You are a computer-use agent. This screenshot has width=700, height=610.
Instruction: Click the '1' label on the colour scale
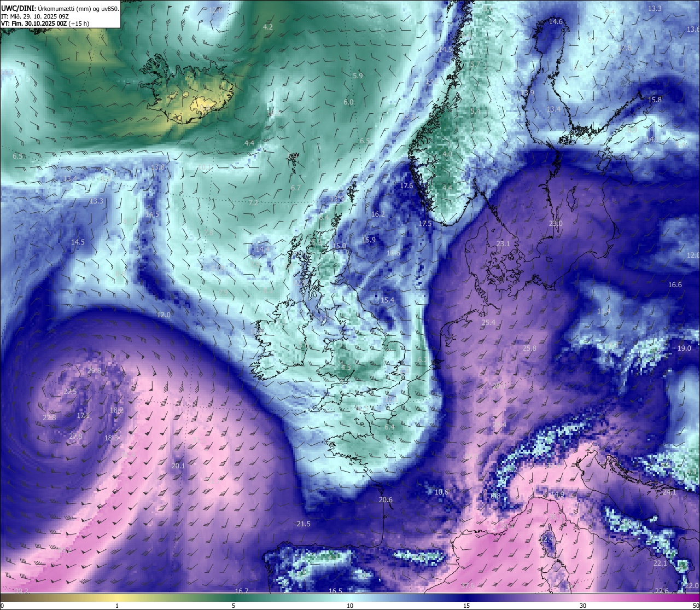(117, 606)
